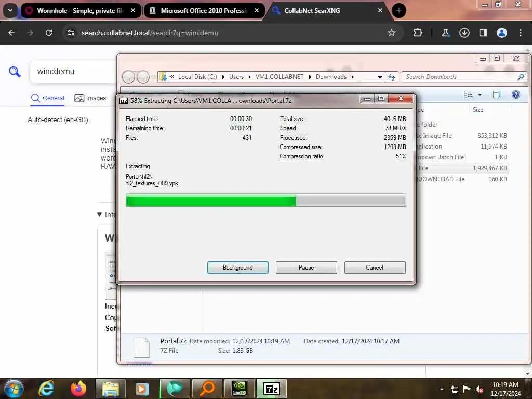This screenshot has height=399, width=532.
Task: Open the Auto-detect (en-GB) language selector
Action: point(58,120)
